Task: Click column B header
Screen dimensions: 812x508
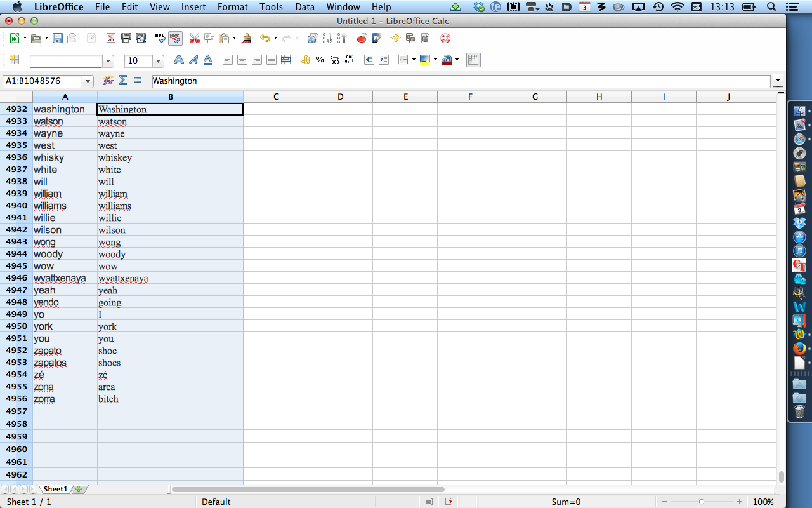Action: (170, 97)
